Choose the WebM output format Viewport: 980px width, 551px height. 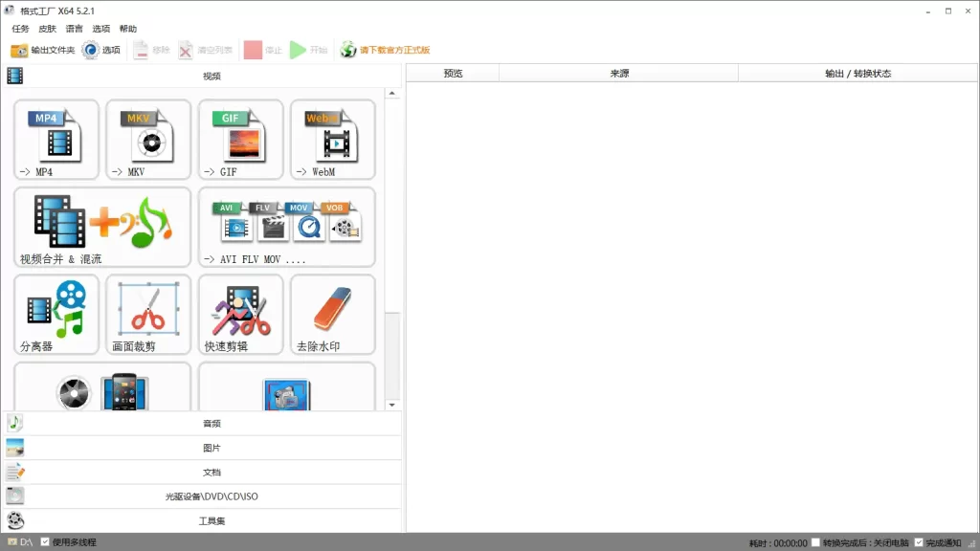tap(331, 140)
